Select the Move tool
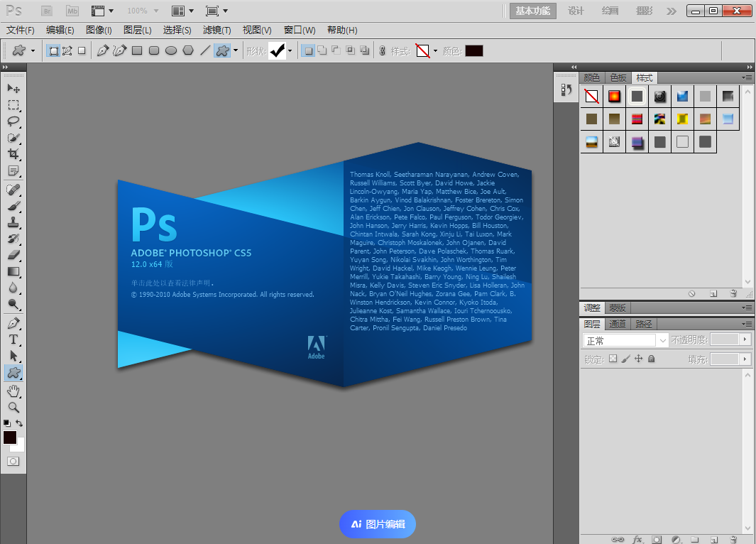 click(x=13, y=89)
